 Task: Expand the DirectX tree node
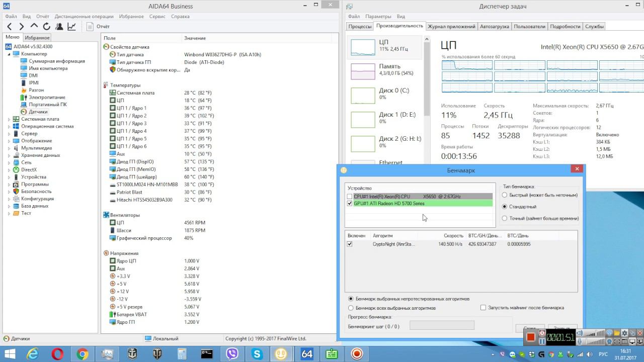click(x=9, y=170)
